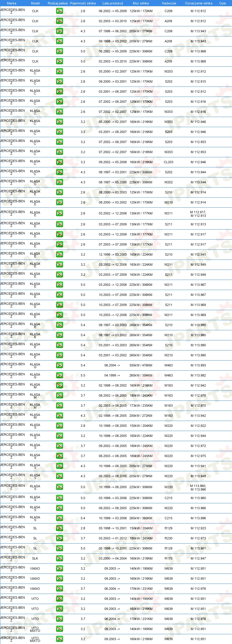The image size is (232, 644).
Task: Select the W202 body cell
Action: click(169, 182)
